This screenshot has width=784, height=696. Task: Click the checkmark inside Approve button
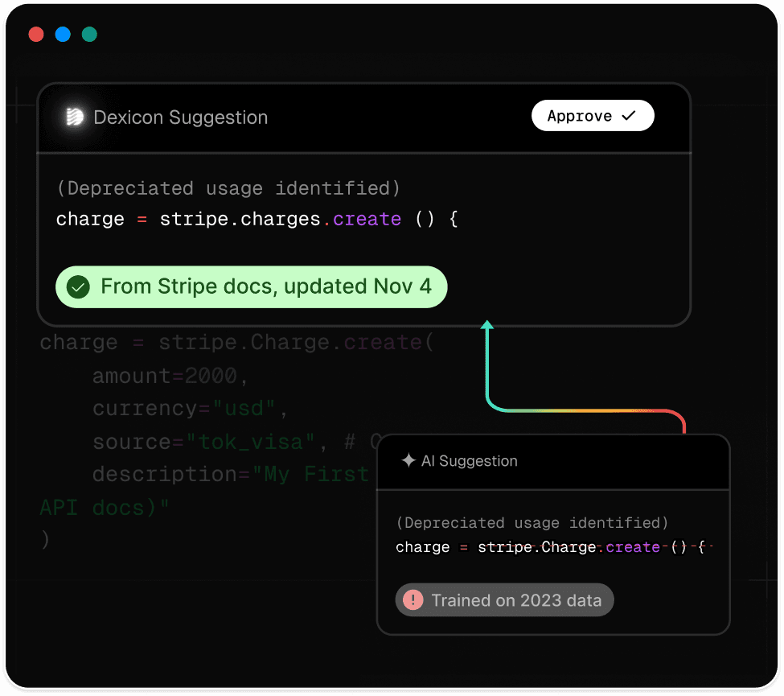click(x=629, y=116)
